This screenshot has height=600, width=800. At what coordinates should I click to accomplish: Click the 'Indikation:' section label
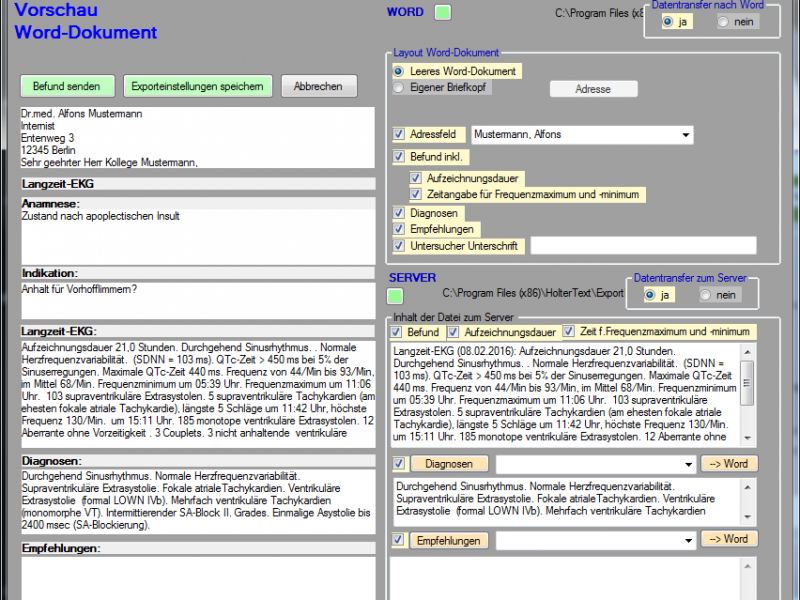[x=50, y=273]
